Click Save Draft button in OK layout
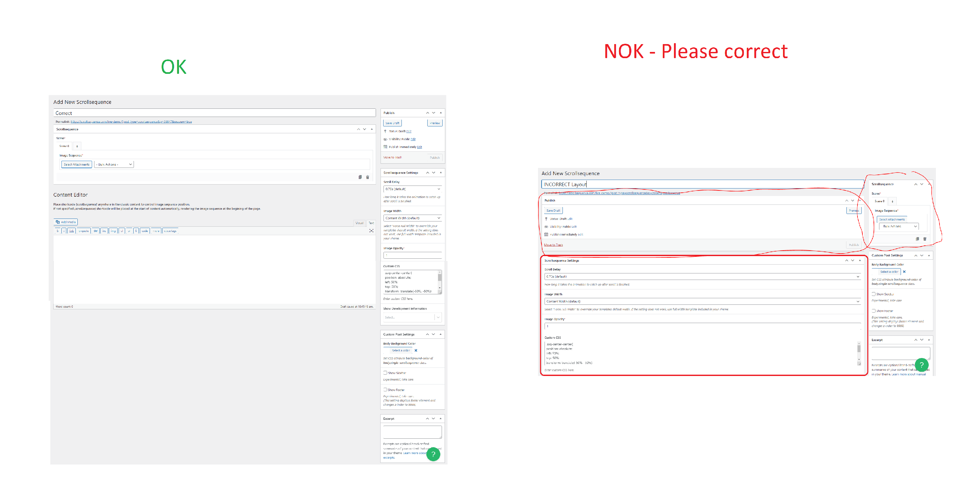 coord(392,123)
